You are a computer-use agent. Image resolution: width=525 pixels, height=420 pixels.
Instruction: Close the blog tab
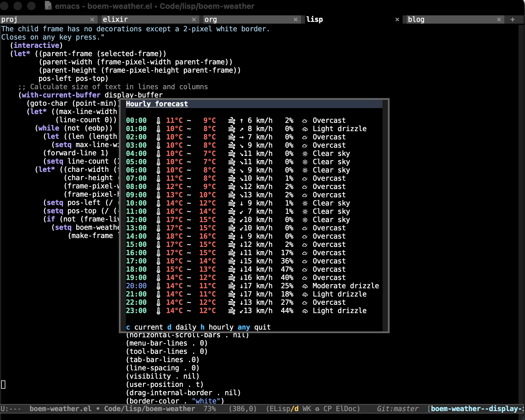pos(499,19)
